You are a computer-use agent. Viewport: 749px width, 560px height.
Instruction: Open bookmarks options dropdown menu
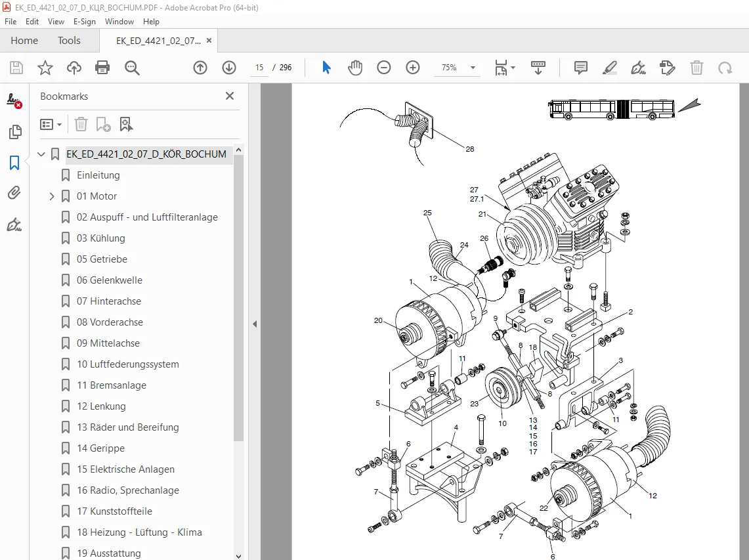(51, 125)
